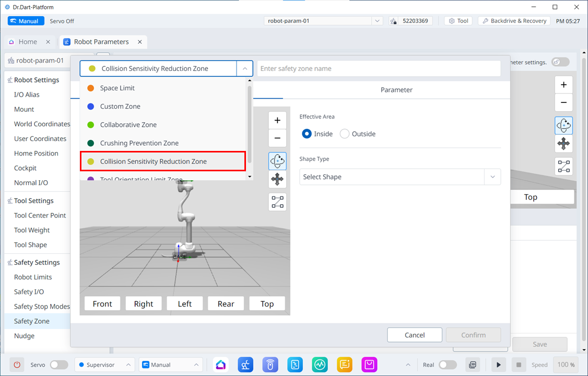Choose Crushing Prevention Zone from the list
Screen dimensions: 588x376
(139, 143)
